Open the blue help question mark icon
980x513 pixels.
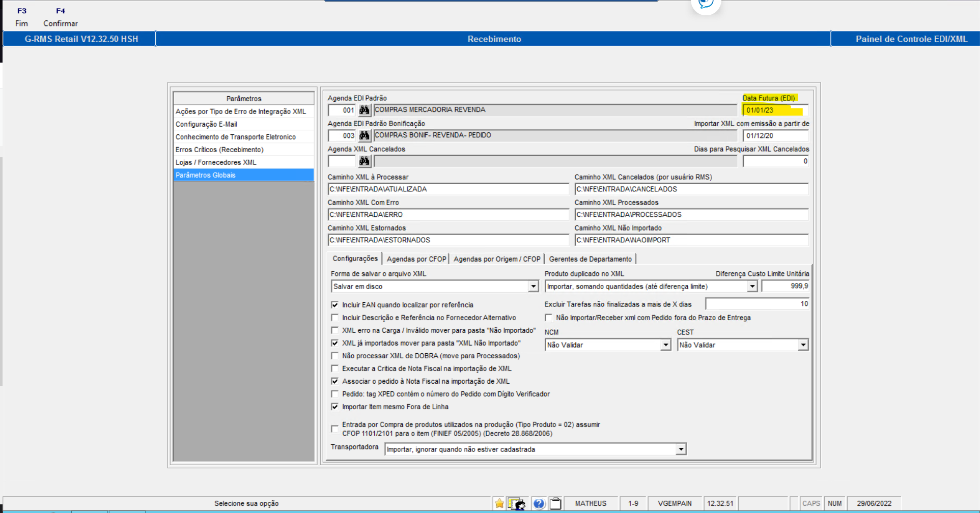click(540, 503)
